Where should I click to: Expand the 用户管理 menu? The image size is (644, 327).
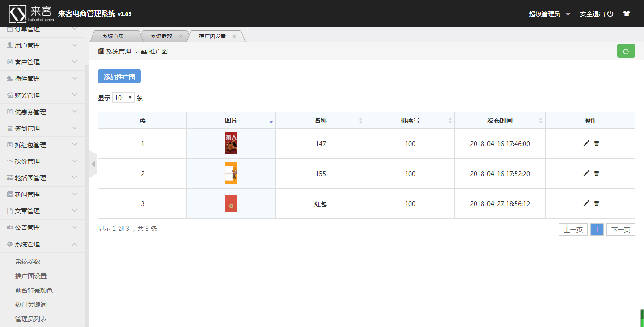[x=42, y=46]
